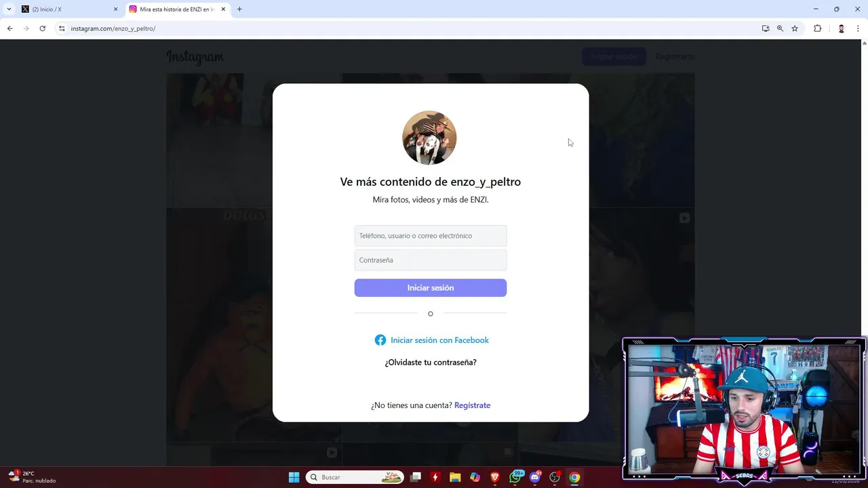Open OBS Studio from the taskbar
Viewport: 868px width, 488px height.
(x=555, y=477)
